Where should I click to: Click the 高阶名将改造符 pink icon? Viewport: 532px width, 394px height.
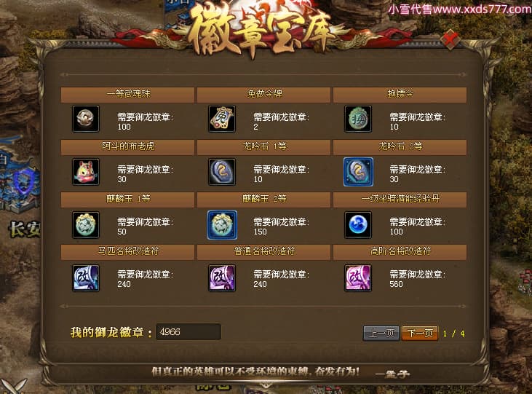coord(358,278)
